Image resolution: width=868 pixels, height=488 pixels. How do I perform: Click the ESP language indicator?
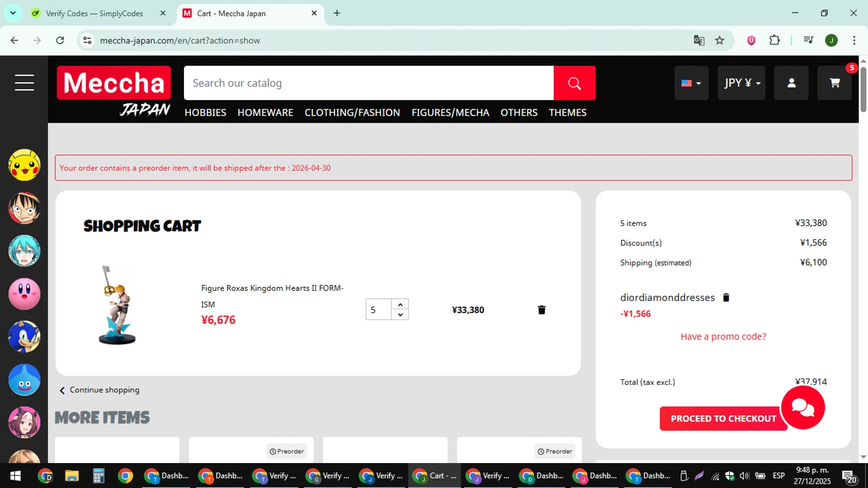click(x=779, y=476)
